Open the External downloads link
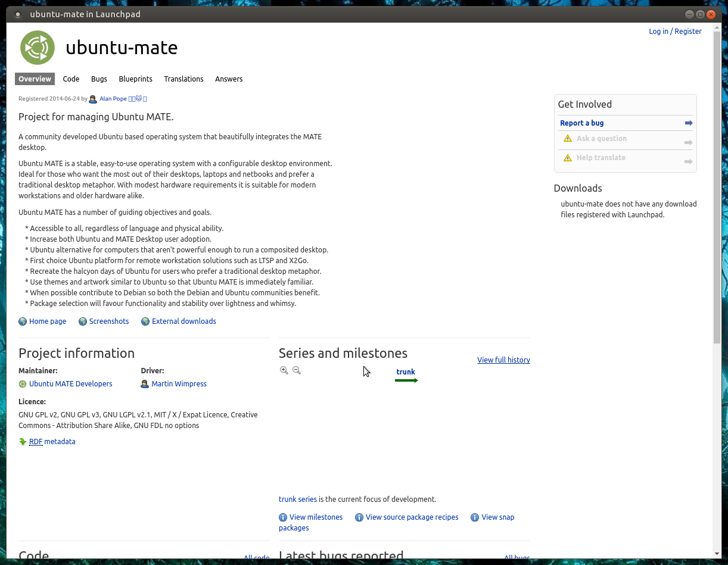The image size is (728, 565). (184, 321)
